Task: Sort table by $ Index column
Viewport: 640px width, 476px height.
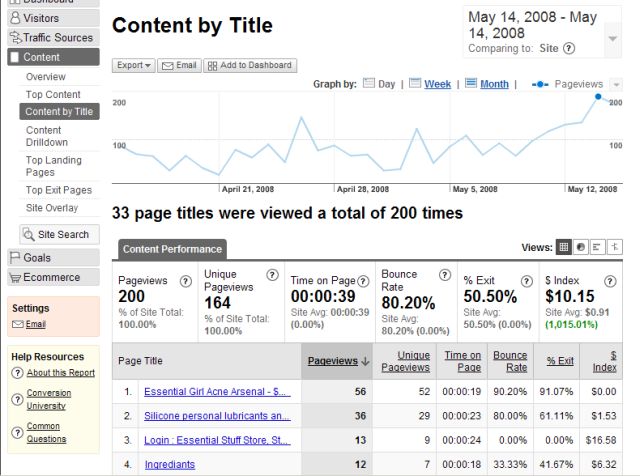Action: coord(604,361)
